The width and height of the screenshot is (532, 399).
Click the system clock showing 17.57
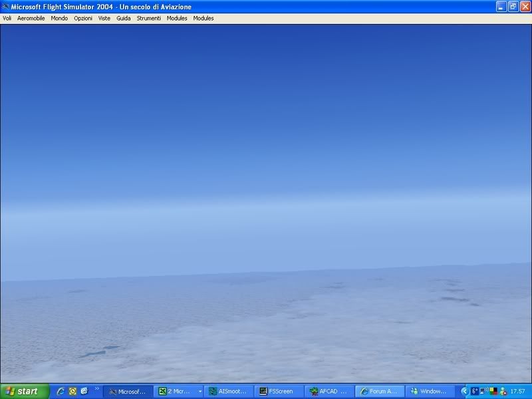click(x=518, y=392)
